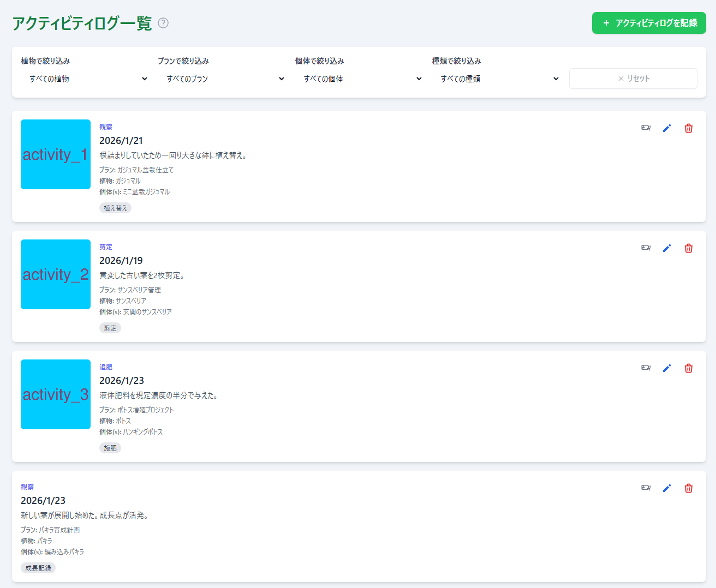
Task: Click the 成長記録 tag chip
Action: pyautogui.click(x=38, y=568)
